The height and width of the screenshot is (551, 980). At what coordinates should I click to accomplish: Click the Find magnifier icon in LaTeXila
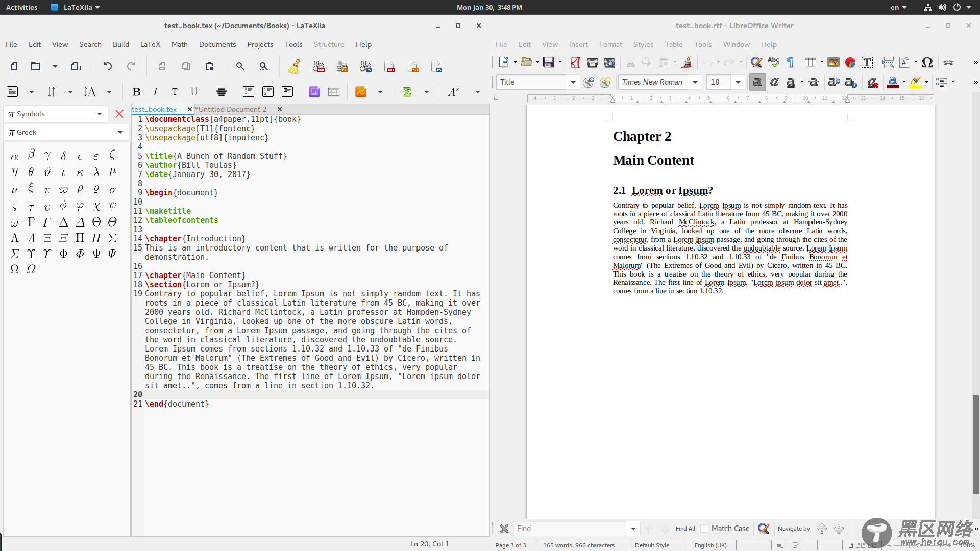tap(240, 66)
